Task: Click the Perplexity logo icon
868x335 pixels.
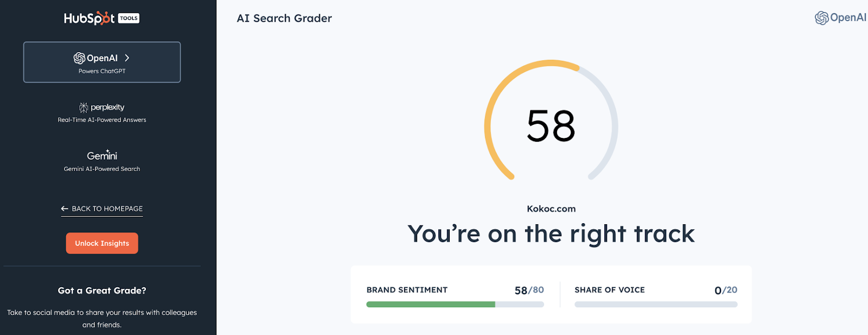Action: point(84,108)
